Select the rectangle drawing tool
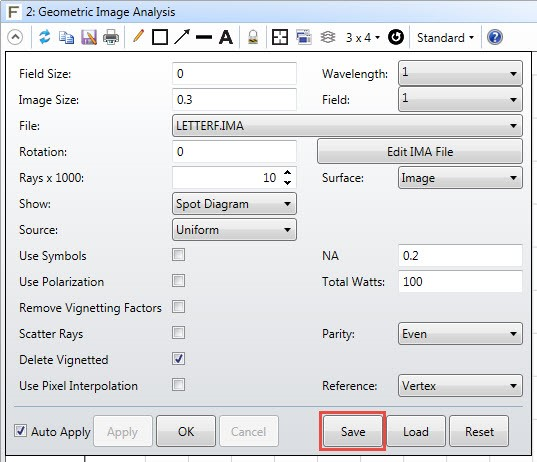 click(160, 37)
